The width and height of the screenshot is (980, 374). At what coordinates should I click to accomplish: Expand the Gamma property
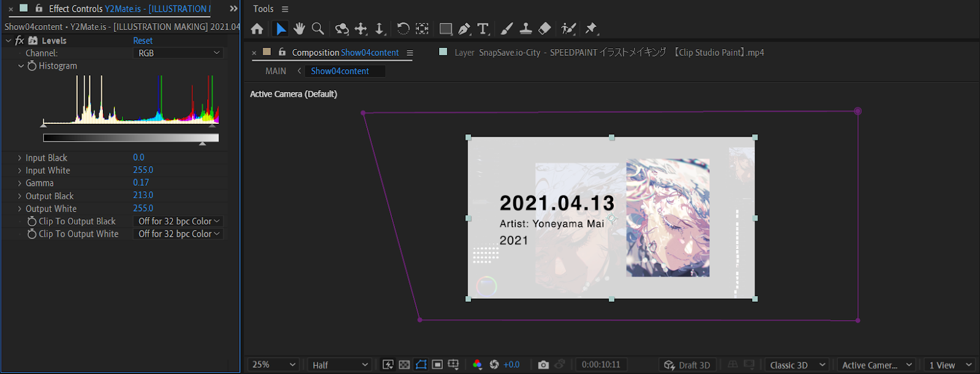coord(20,183)
